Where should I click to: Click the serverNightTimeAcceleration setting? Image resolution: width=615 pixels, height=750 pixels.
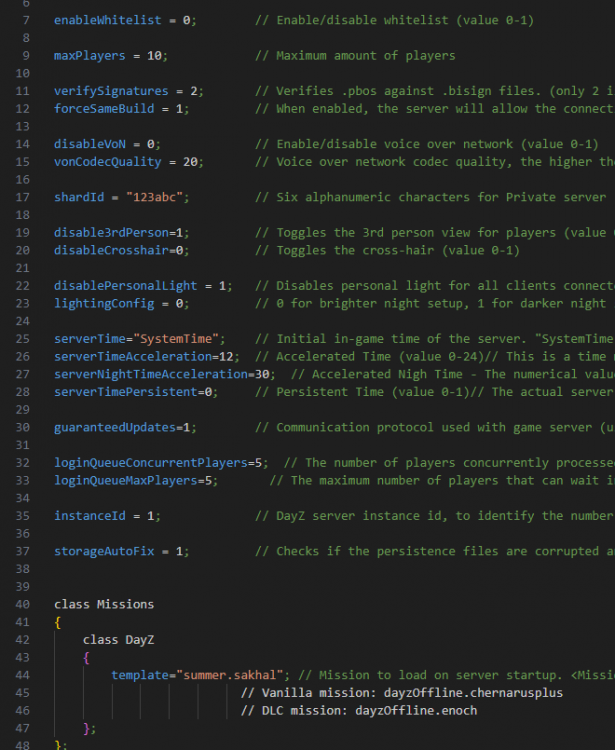151,374
